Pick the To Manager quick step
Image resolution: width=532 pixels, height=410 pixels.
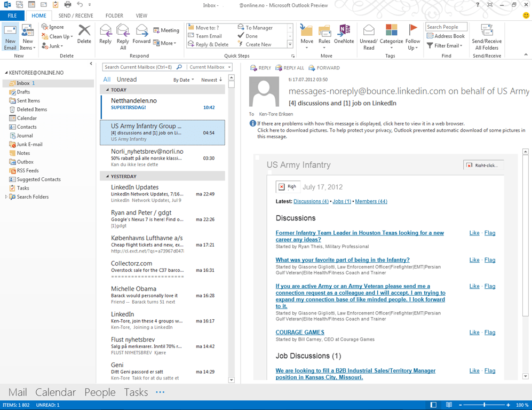[x=255, y=27]
